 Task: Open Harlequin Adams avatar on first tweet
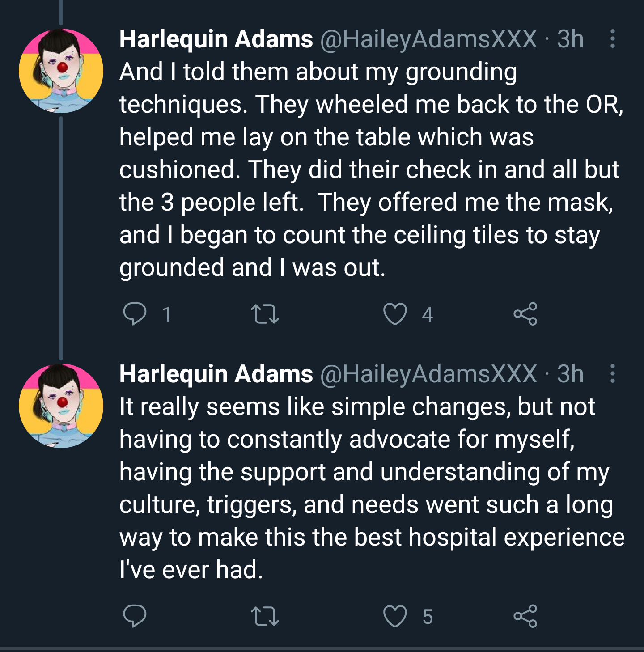[61, 71]
